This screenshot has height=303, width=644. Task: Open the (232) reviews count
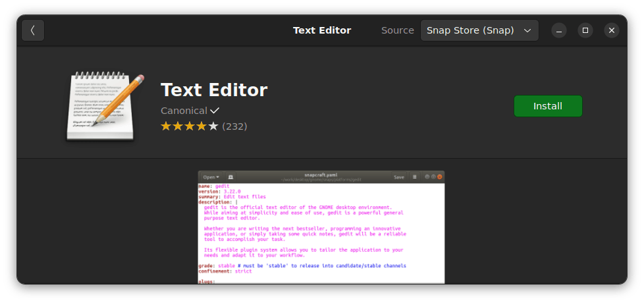234,126
